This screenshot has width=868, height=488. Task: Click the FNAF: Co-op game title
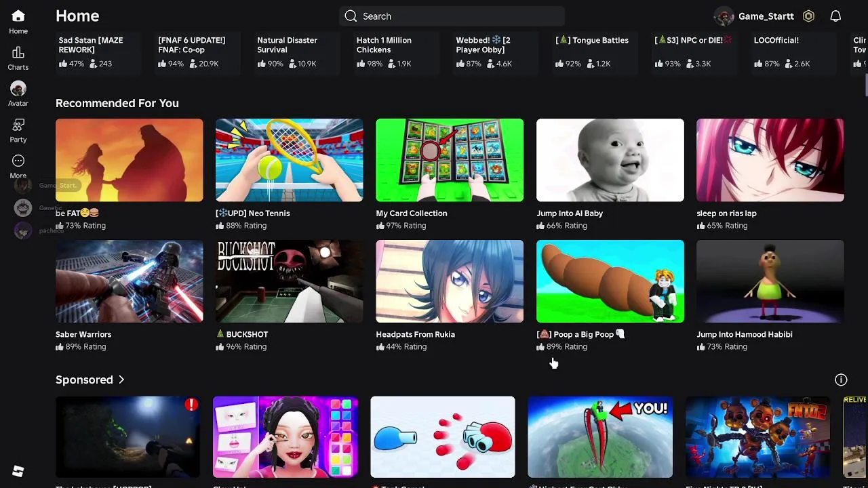[191, 45]
